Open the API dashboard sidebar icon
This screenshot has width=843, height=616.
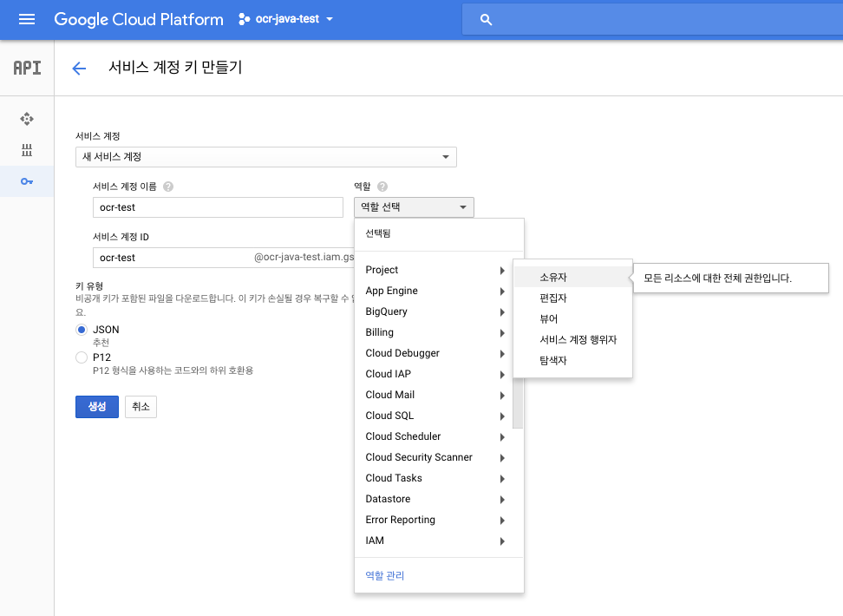(x=27, y=119)
